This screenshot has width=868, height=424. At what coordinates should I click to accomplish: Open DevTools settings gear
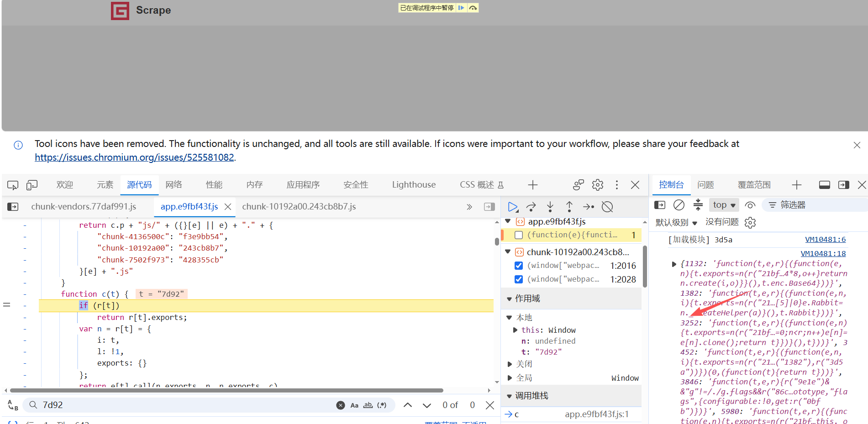click(x=598, y=185)
